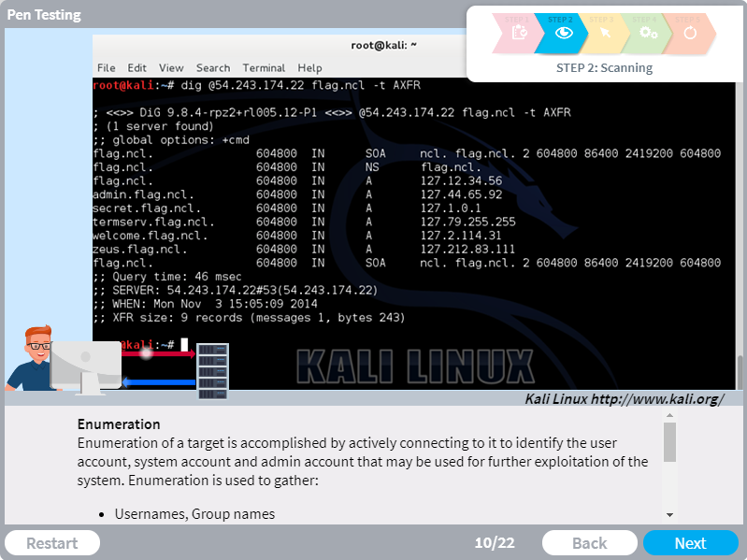Click the Back button
The width and height of the screenshot is (747, 560).
589,543
